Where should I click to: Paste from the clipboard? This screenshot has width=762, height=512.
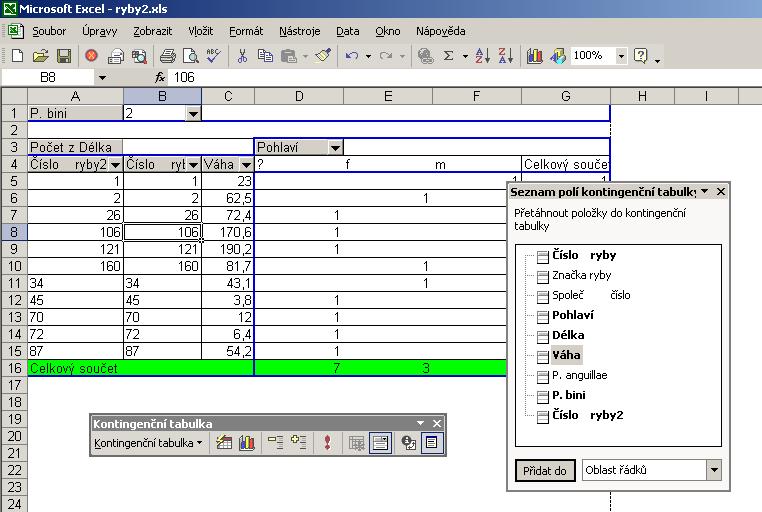(289, 56)
